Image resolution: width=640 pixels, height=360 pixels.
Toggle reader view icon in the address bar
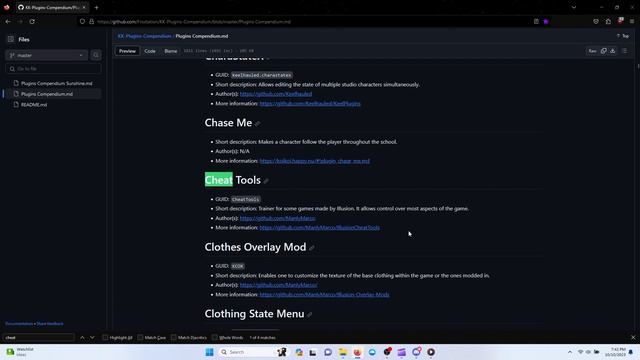pyautogui.click(x=536, y=22)
